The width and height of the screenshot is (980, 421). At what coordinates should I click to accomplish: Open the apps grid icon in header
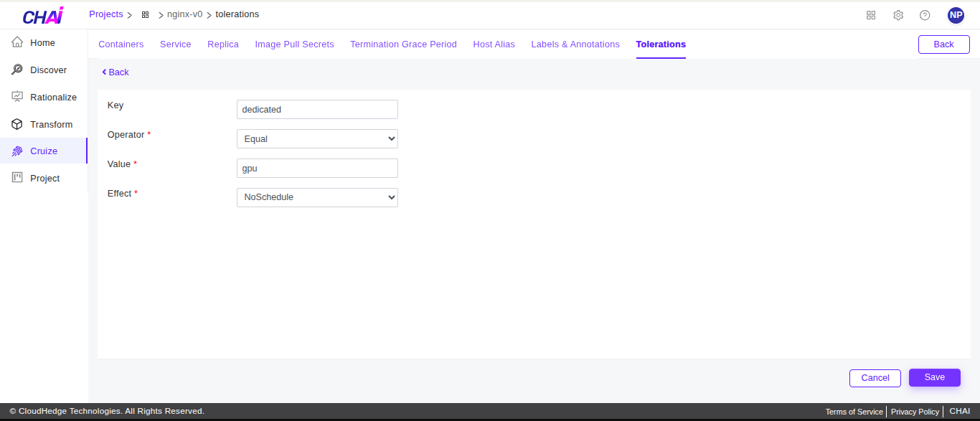[871, 15]
